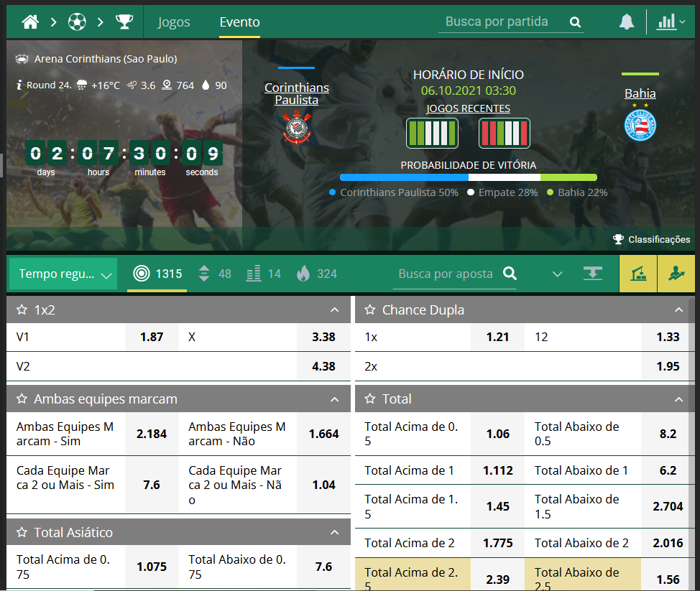Open football sport via soccer ball icon
The width and height of the screenshot is (700, 591).
click(x=77, y=22)
